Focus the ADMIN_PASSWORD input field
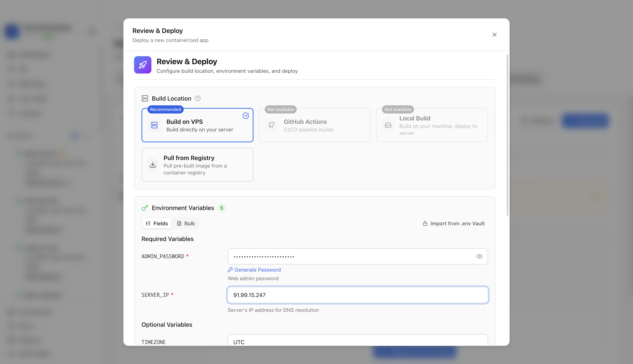The height and width of the screenshot is (364, 633). click(358, 256)
